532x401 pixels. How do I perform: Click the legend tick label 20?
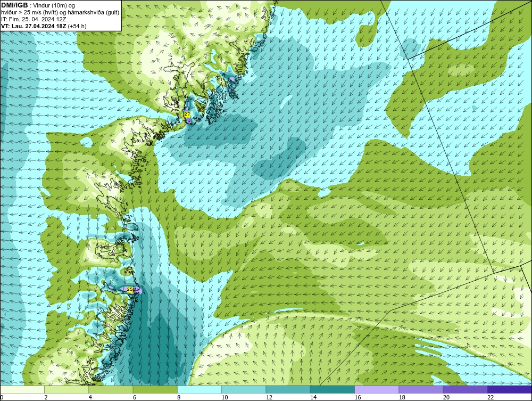(446, 398)
